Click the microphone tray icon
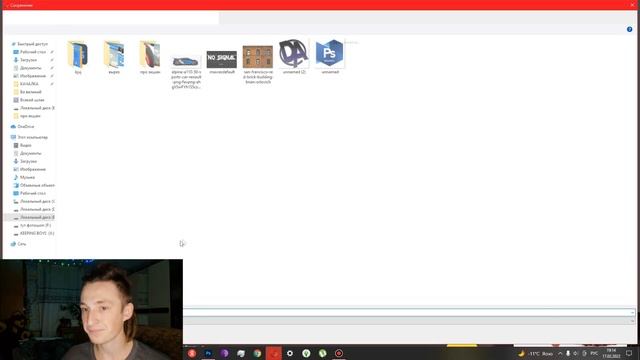The width and height of the screenshot is (640, 360). tap(568, 353)
